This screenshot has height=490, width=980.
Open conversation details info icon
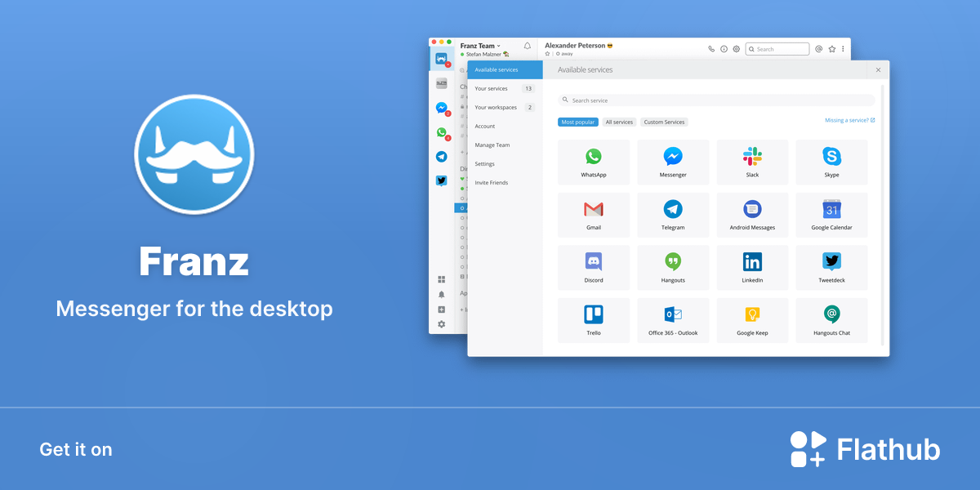tap(724, 49)
